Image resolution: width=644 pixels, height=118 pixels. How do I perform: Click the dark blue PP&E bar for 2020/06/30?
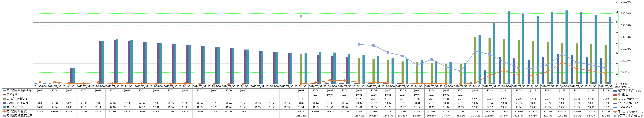(558, 69)
